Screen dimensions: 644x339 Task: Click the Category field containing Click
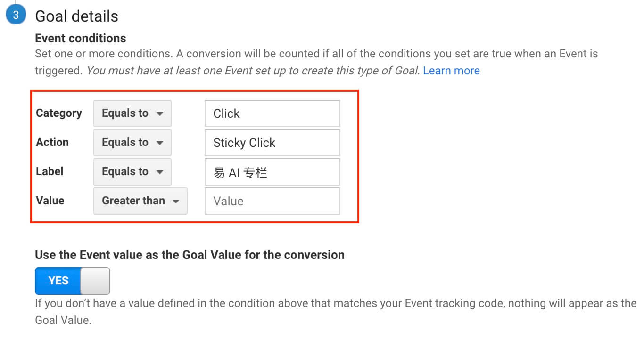click(x=272, y=113)
